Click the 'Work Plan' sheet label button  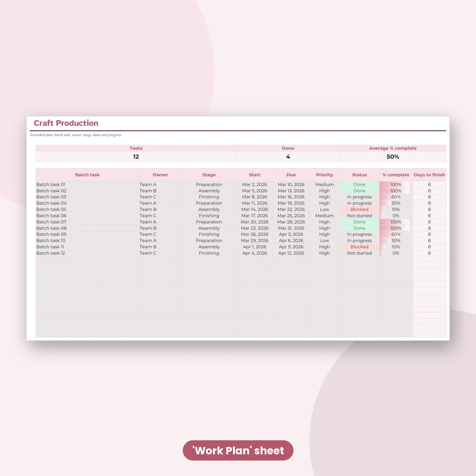coord(238,450)
